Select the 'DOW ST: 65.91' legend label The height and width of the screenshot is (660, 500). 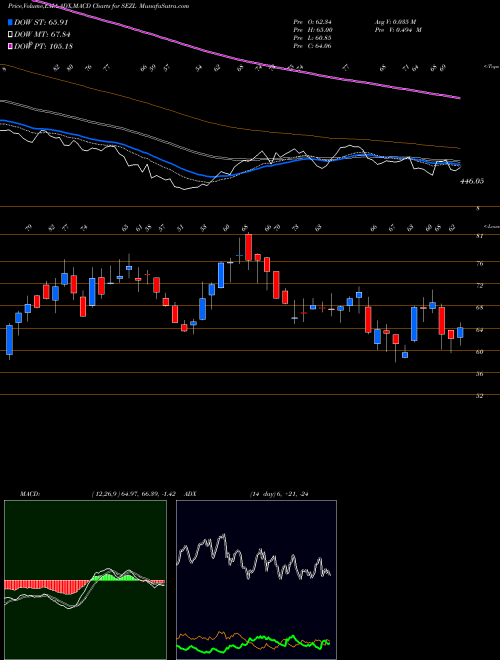pyautogui.click(x=41, y=23)
